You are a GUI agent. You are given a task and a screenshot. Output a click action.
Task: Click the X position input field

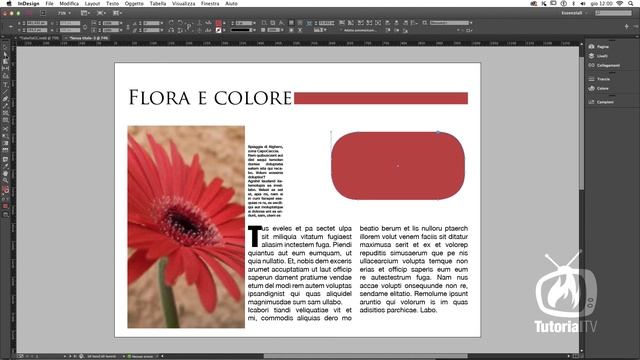pyautogui.click(x=37, y=23)
